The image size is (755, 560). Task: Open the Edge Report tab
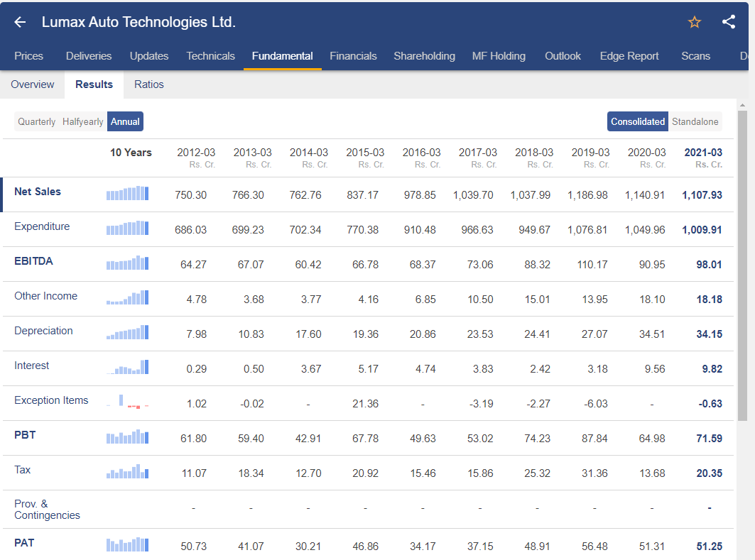pyautogui.click(x=629, y=56)
